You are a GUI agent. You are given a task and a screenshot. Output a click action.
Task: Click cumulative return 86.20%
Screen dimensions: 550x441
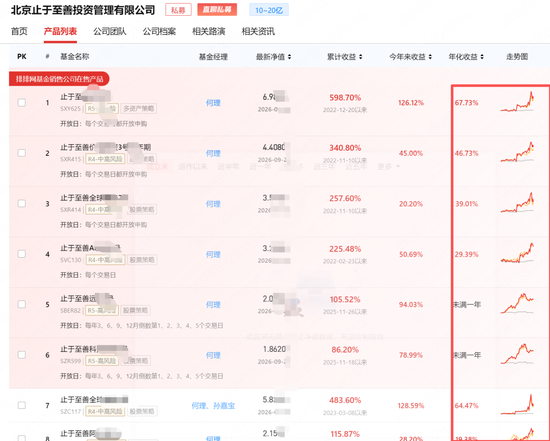[x=345, y=350]
